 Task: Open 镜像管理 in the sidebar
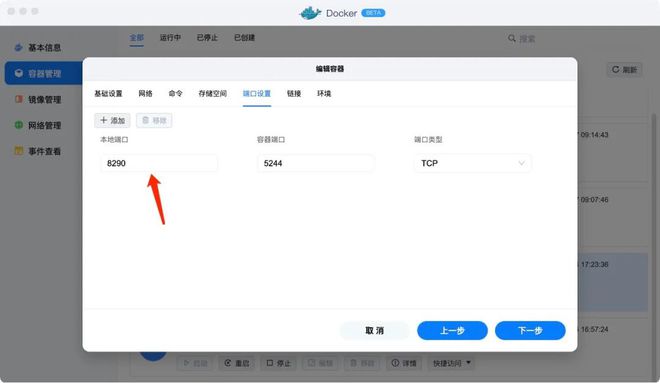(38, 99)
